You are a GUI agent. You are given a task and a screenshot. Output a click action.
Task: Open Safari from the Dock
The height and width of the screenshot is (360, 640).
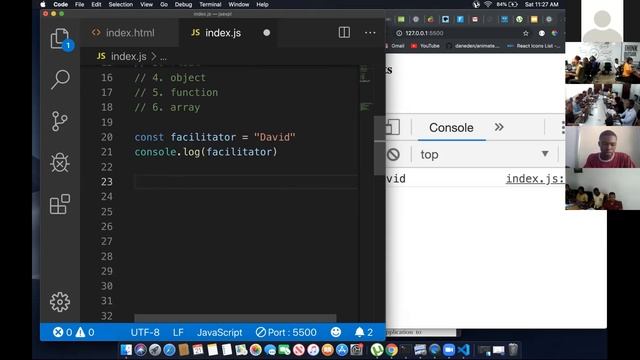(x=169, y=350)
